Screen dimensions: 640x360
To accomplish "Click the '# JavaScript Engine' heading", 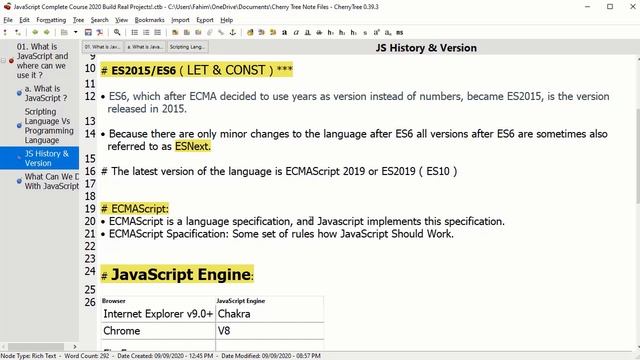I will click(x=177, y=274).
